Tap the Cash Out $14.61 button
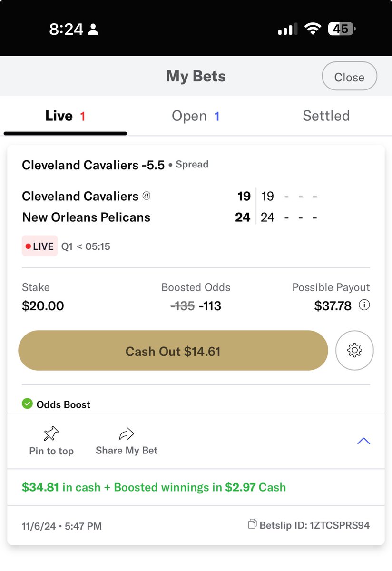 point(173,351)
